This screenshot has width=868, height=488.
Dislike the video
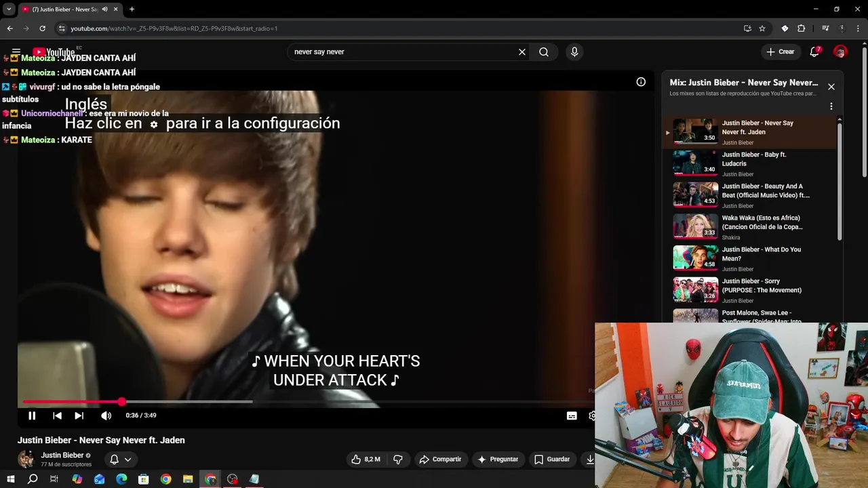click(398, 460)
